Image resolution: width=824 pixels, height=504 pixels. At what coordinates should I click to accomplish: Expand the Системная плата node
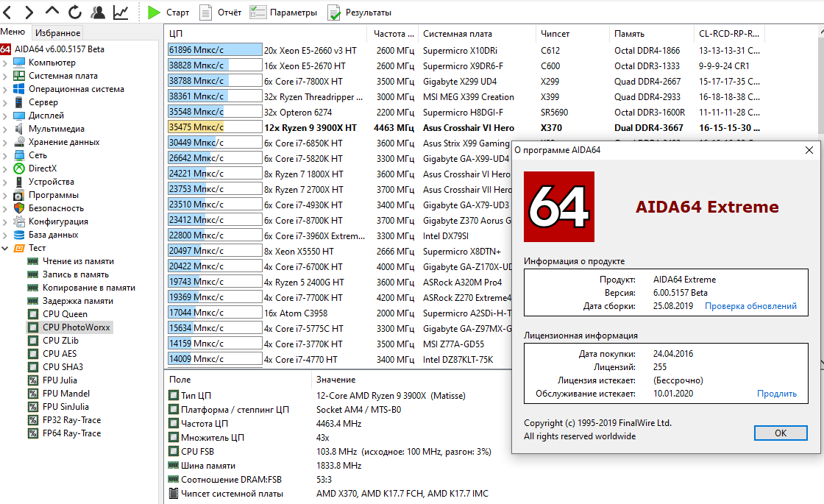pyautogui.click(x=4, y=76)
